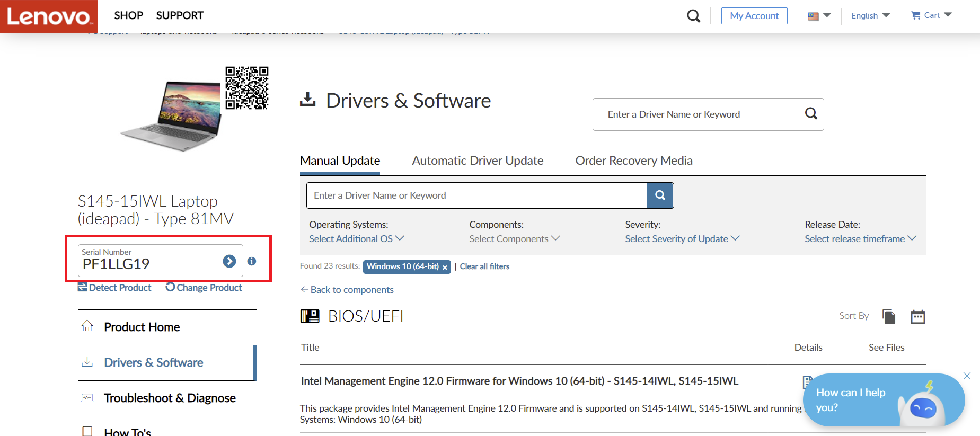Click Clear all filters link
Viewport: 980px width, 436px height.
point(484,266)
